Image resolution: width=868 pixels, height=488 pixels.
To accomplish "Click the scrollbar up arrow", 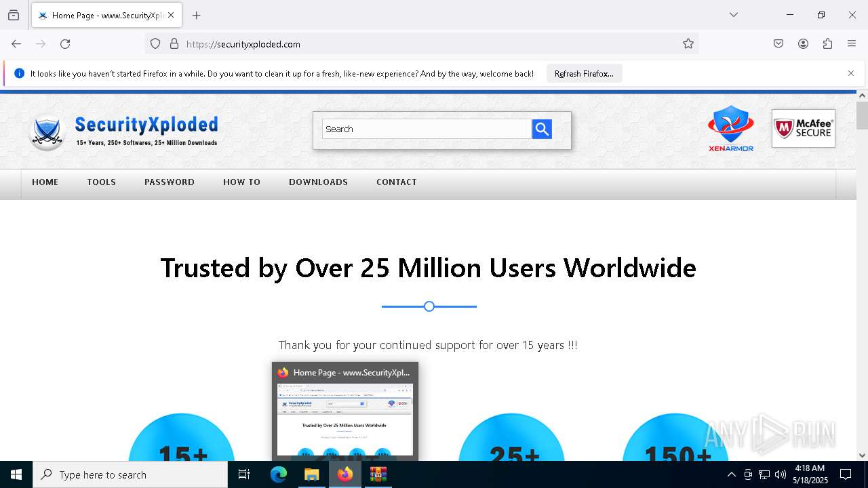I will click(x=862, y=95).
